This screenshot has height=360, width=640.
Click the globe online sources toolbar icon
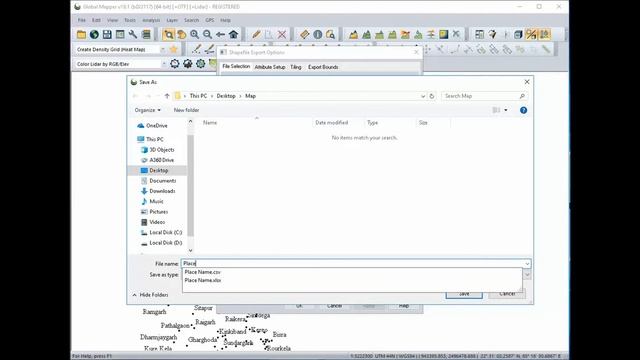(94, 35)
